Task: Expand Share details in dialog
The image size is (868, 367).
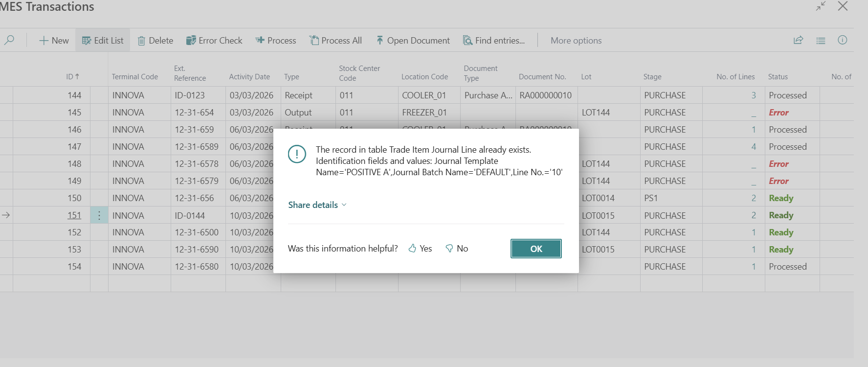Action: (317, 205)
